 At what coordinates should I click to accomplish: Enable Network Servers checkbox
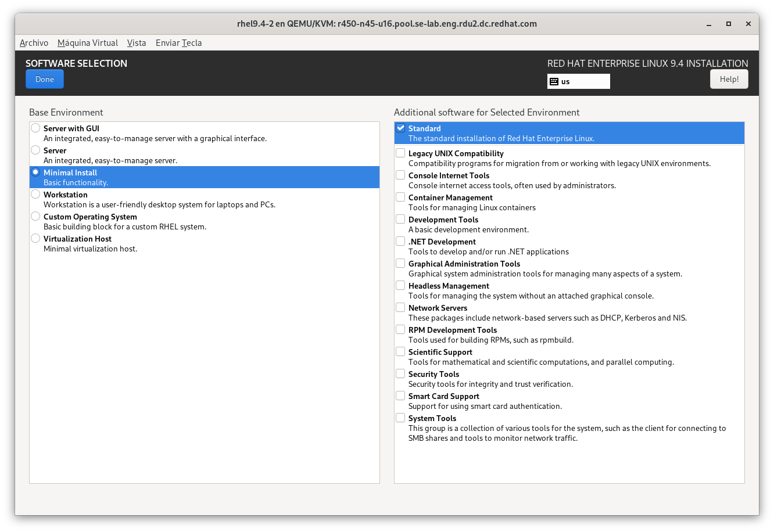coord(400,307)
